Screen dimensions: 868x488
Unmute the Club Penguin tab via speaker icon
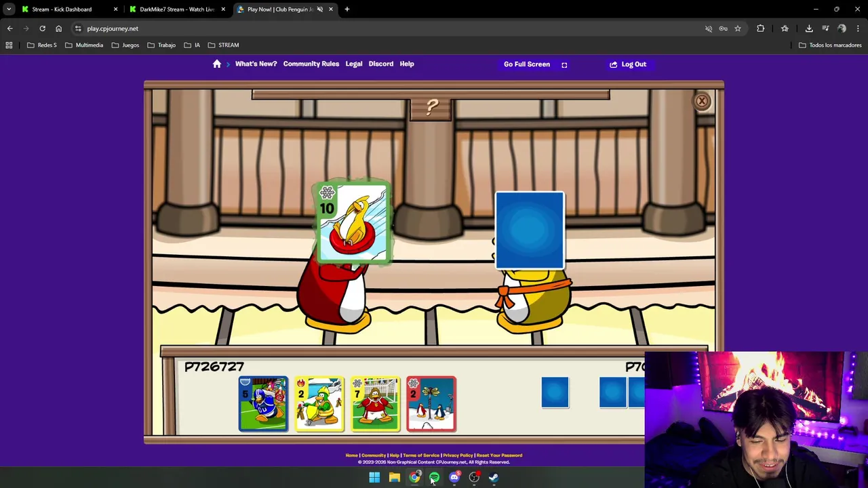pyautogui.click(x=319, y=9)
